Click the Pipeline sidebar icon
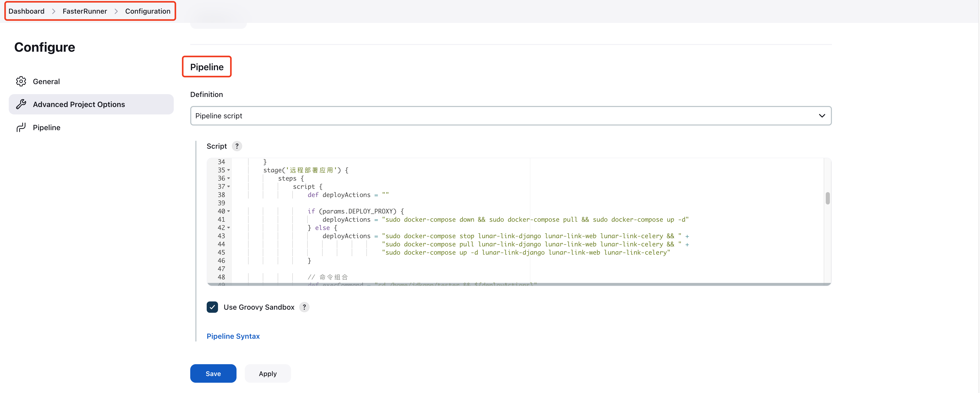This screenshot has width=980, height=393. (21, 128)
